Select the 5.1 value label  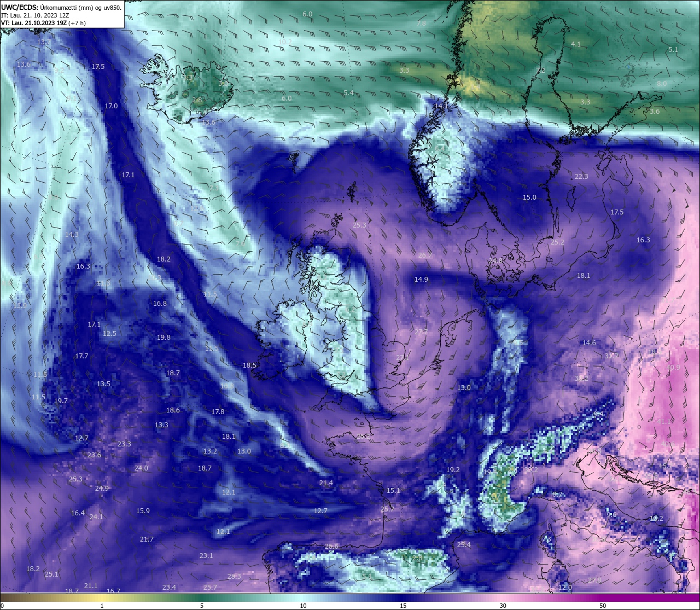coord(673,50)
